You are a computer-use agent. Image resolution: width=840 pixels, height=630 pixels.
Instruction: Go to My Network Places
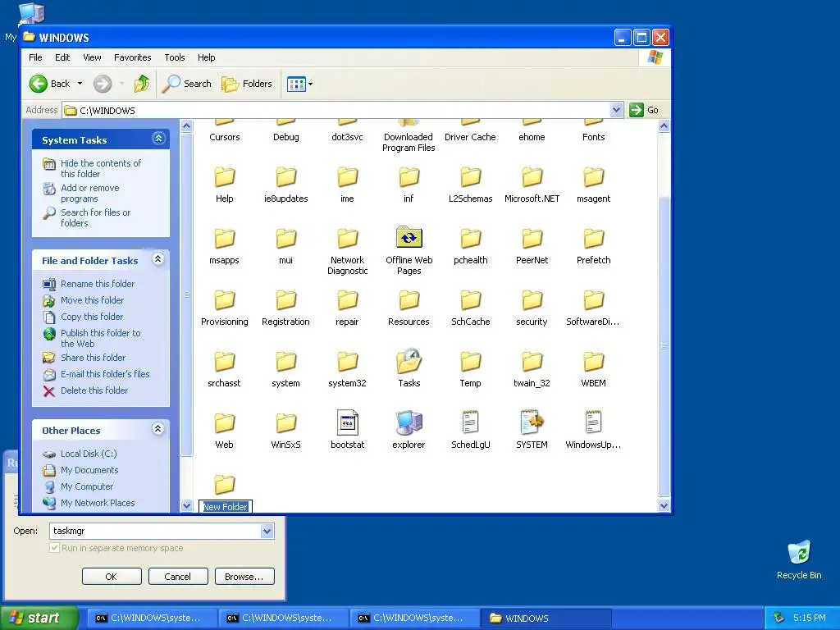tap(98, 503)
